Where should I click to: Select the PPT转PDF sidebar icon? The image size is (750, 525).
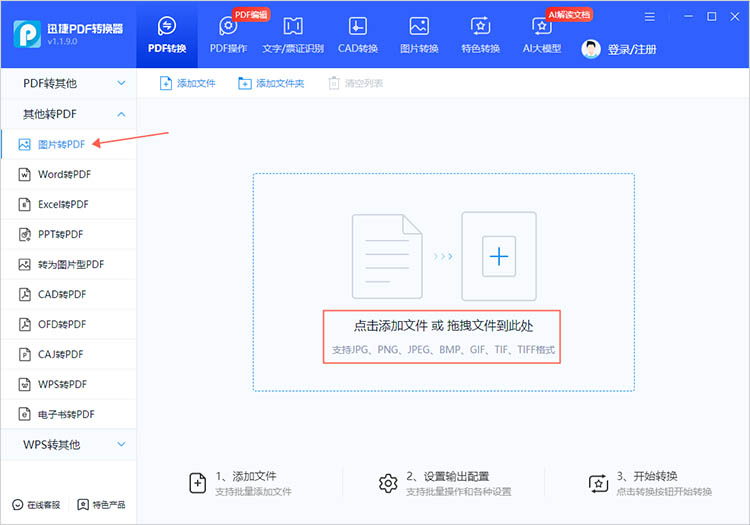coord(24,234)
